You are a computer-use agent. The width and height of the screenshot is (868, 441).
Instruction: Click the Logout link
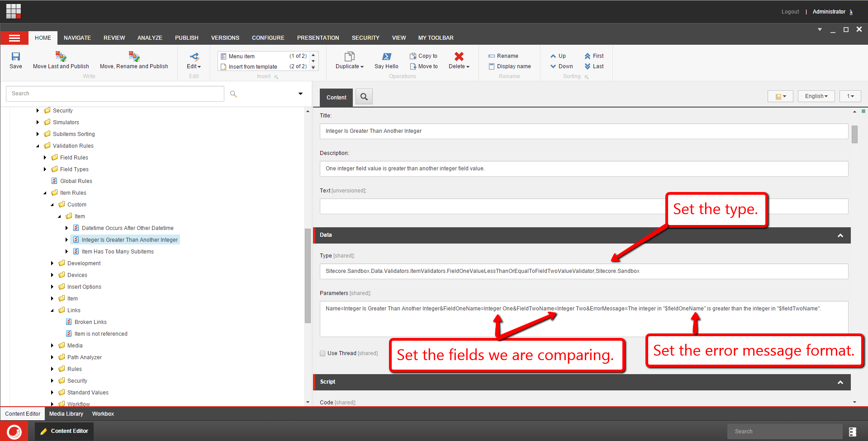[790, 12]
